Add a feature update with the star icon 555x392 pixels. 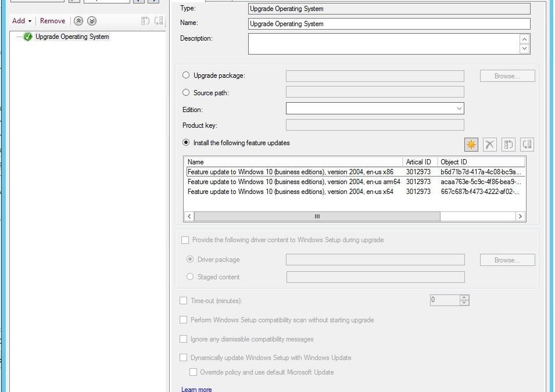click(471, 145)
